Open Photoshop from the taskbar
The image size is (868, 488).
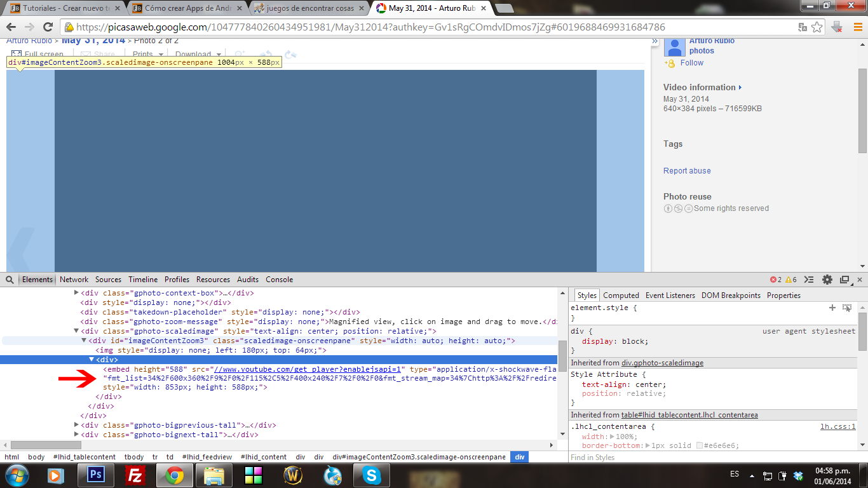(96, 475)
